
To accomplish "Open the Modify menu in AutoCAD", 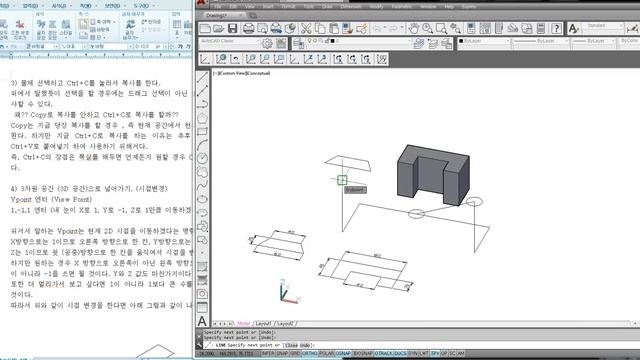I will 376,7.
